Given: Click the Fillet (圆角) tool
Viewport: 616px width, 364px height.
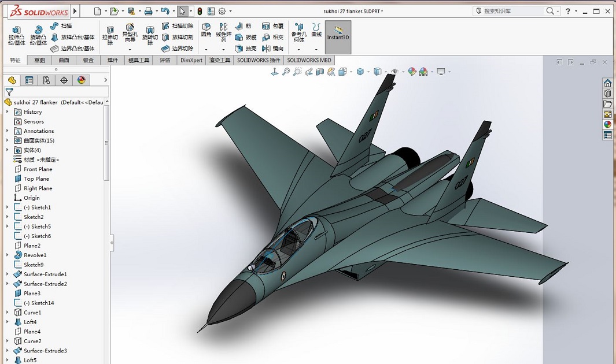Looking at the screenshot, I should point(206,30).
